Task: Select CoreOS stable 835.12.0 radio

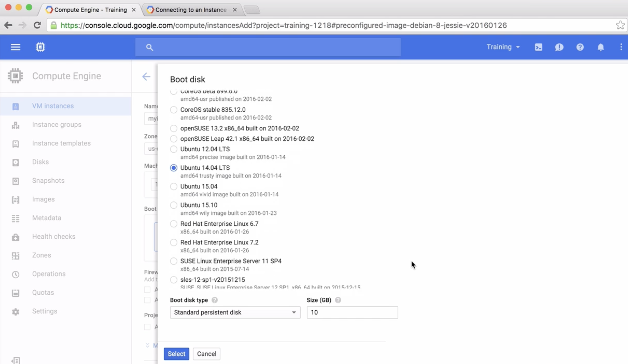Action: tap(174, 110)
